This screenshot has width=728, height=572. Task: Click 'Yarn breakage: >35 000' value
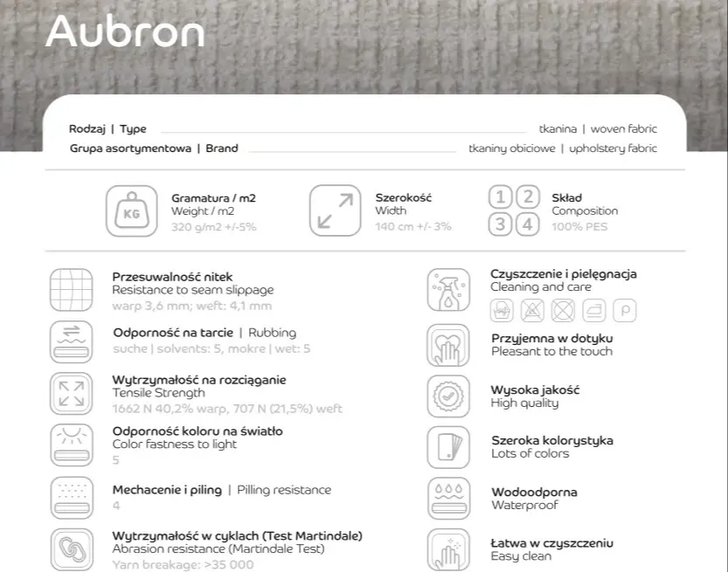coord(183,565)
